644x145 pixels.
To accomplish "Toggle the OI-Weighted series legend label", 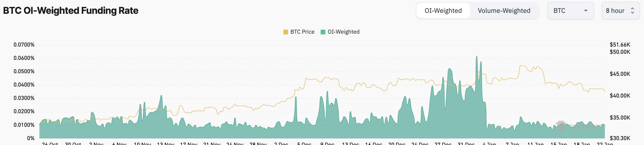I will click(343, 32).
